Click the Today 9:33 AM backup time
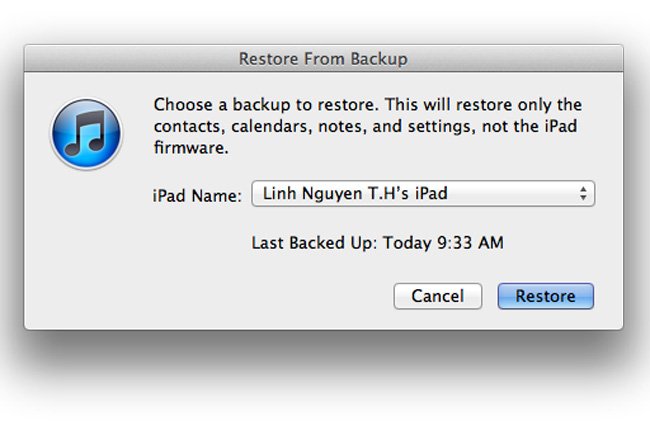The width and height of the screenshot is (650, 430). click(443, 243)
